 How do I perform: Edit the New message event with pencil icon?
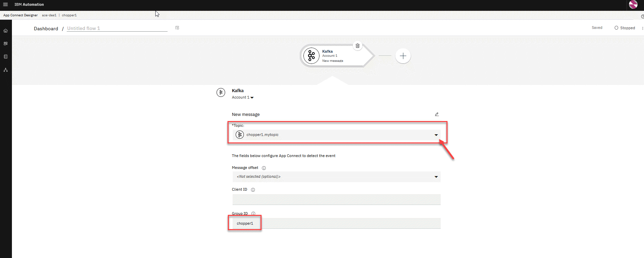click(x=437, y=114)
